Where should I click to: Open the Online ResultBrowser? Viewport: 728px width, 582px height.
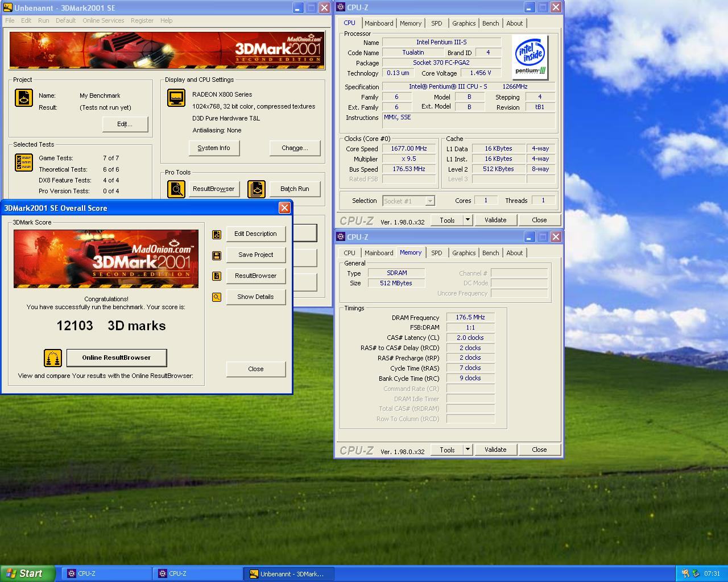[x=117, y=357]
